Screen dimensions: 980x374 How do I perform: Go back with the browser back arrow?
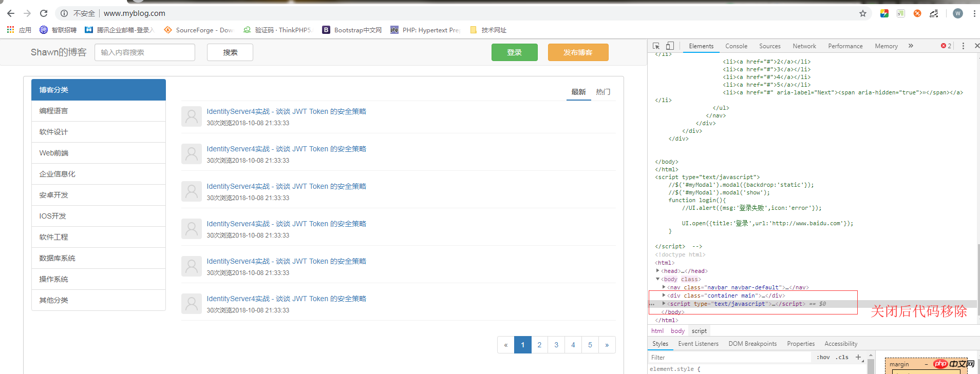[x=11, y=13]
